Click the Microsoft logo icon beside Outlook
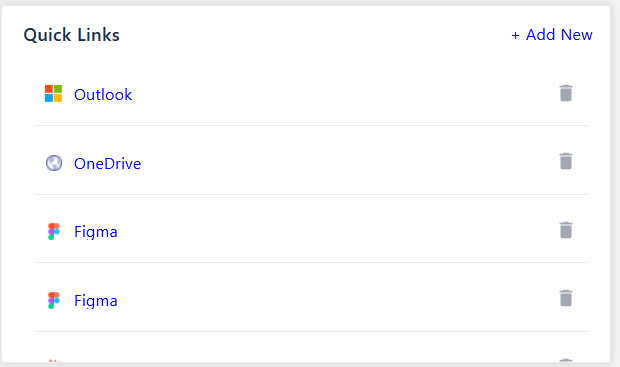620x367 pixels. tap(53, 94)
